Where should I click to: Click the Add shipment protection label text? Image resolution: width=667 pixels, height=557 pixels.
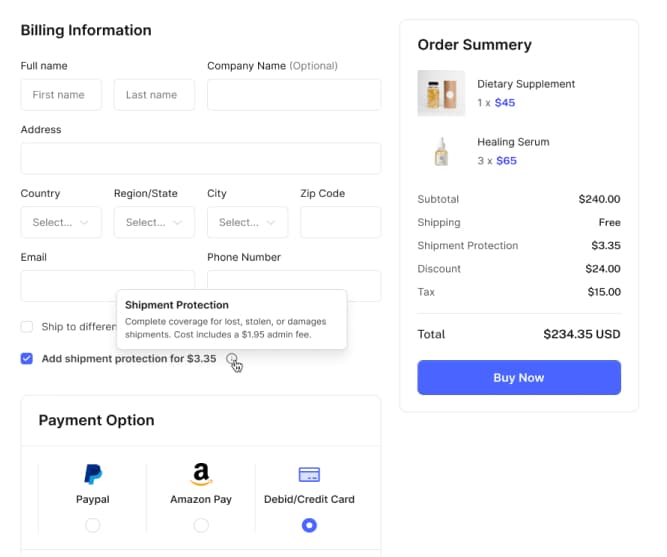click(x=129, y=359)
